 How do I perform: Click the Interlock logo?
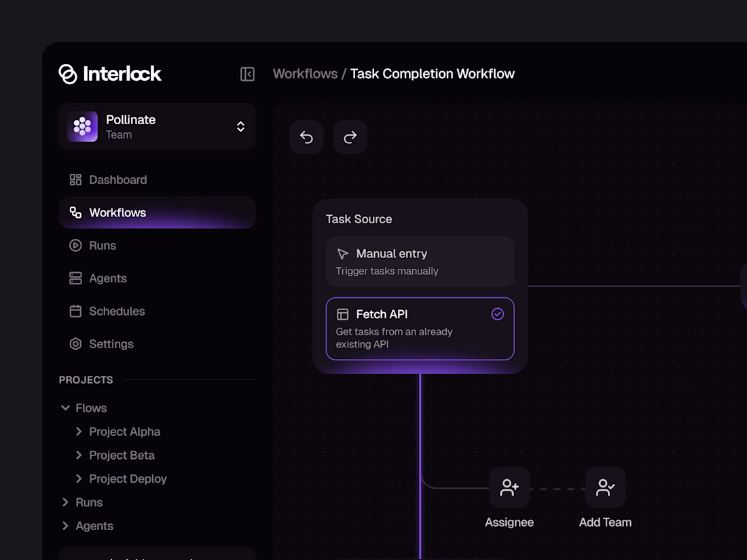pos(110,74)
